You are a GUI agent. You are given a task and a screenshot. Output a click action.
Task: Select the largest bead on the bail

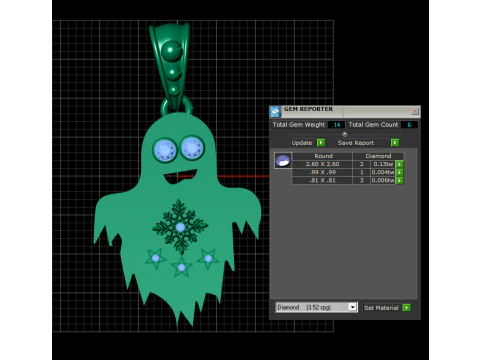pyautogui.click(x=172, y=51)
